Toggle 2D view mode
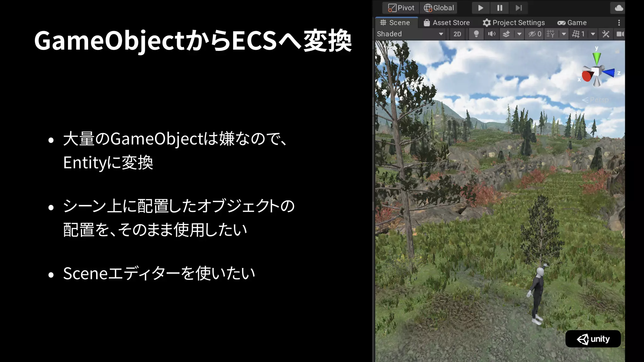 457,34
